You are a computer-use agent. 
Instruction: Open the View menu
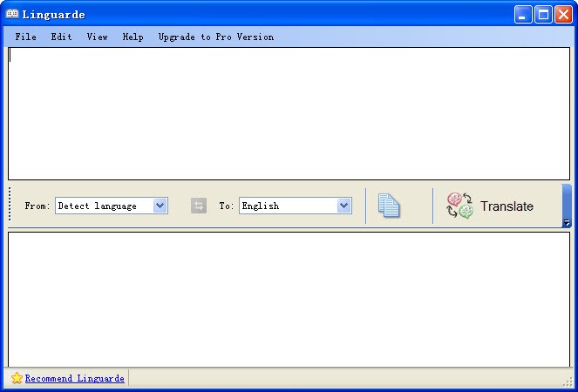[x=98, y=37]
